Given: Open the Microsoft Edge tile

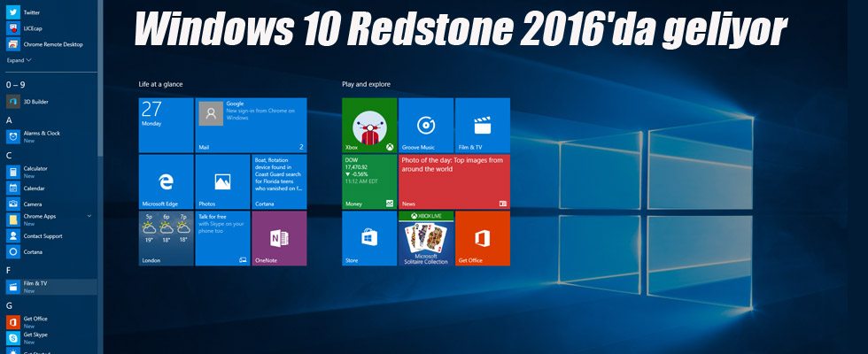Looking at the screenshot, I should pos(166,181).
